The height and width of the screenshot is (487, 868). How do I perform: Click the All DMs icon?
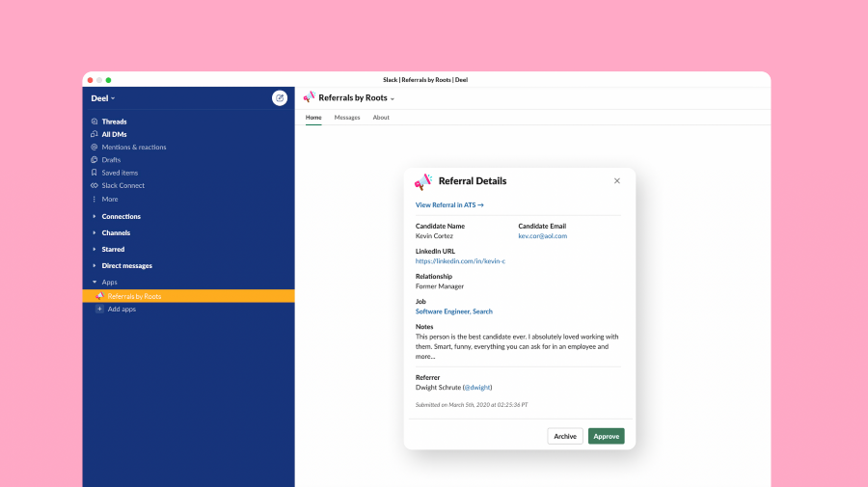(x=95, y=134)
